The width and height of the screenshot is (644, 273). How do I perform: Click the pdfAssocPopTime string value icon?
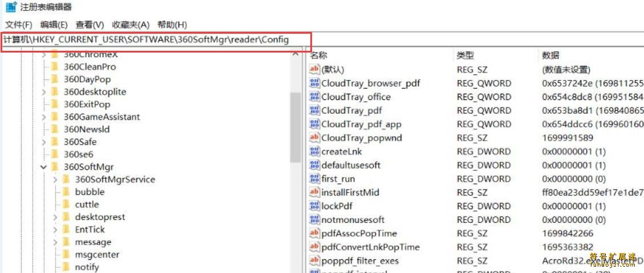coord(315,233)
